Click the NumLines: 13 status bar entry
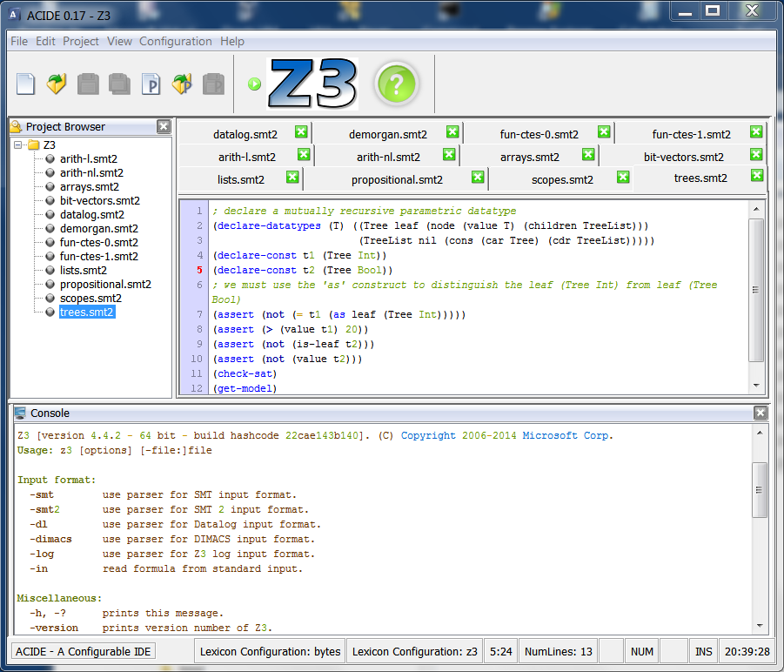 559,651
